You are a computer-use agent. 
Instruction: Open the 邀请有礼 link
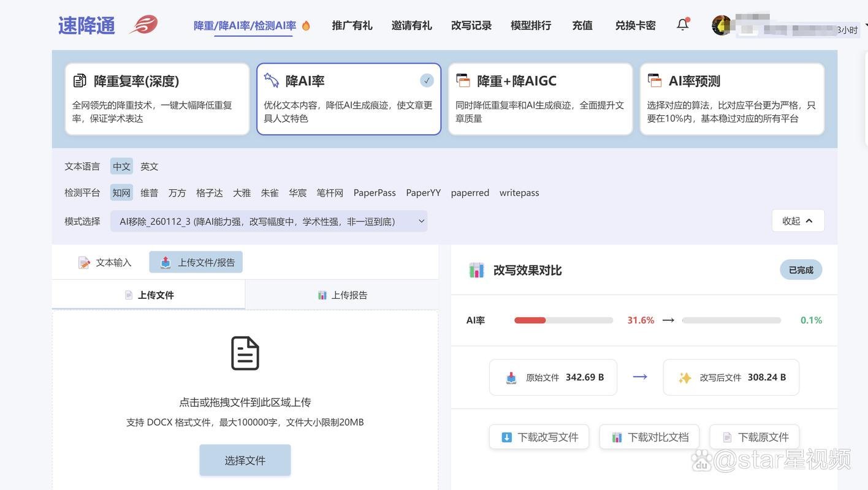411,25
